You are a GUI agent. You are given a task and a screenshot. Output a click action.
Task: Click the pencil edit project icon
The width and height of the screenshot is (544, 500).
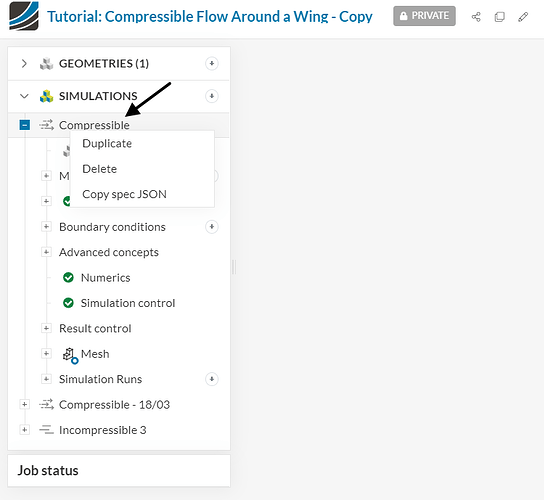click(x=523, y=17)
